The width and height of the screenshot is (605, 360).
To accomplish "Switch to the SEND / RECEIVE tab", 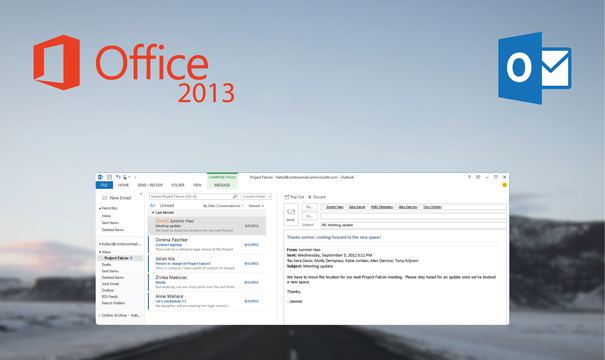I will 150,185.
